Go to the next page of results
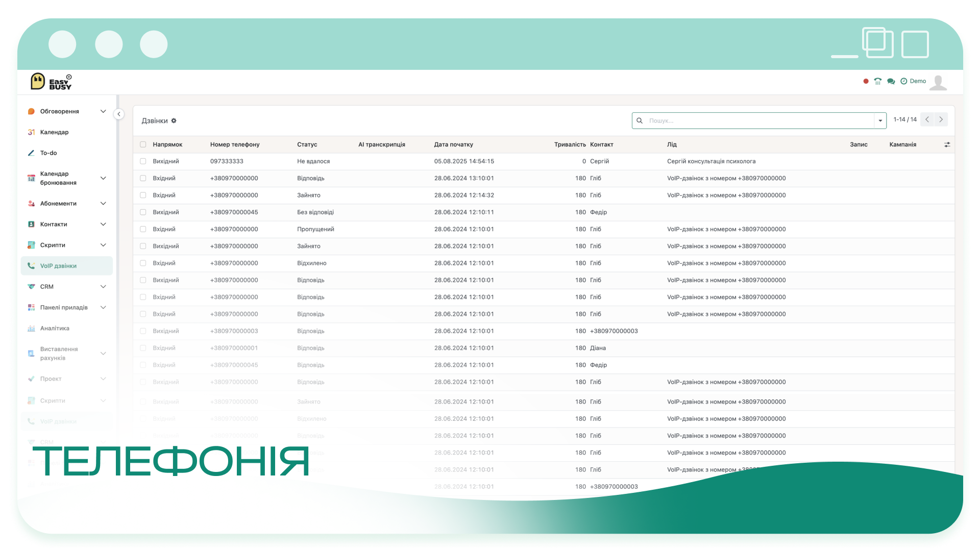The image size is (980, 551). click(941, 119)
